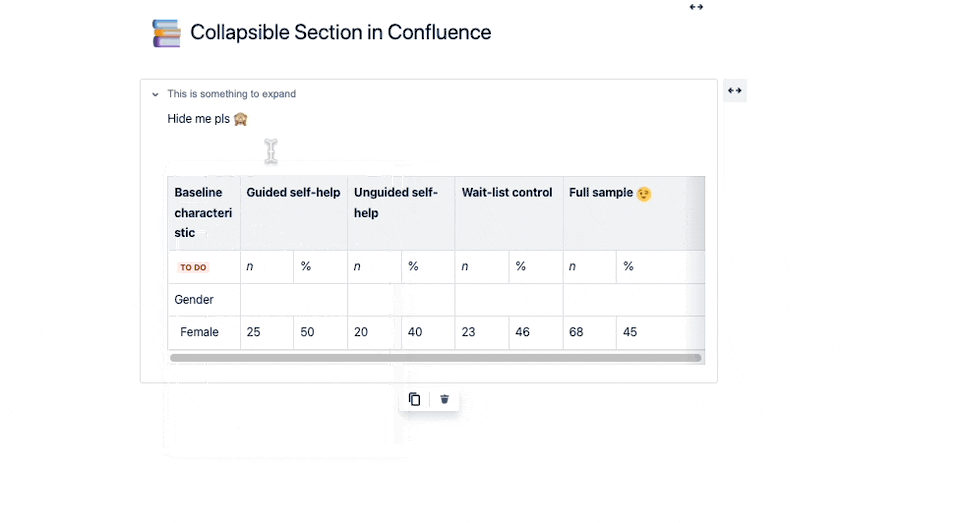Screen dimensions: 960x523
Task: Click the trash delete icon
Action: 444,399
